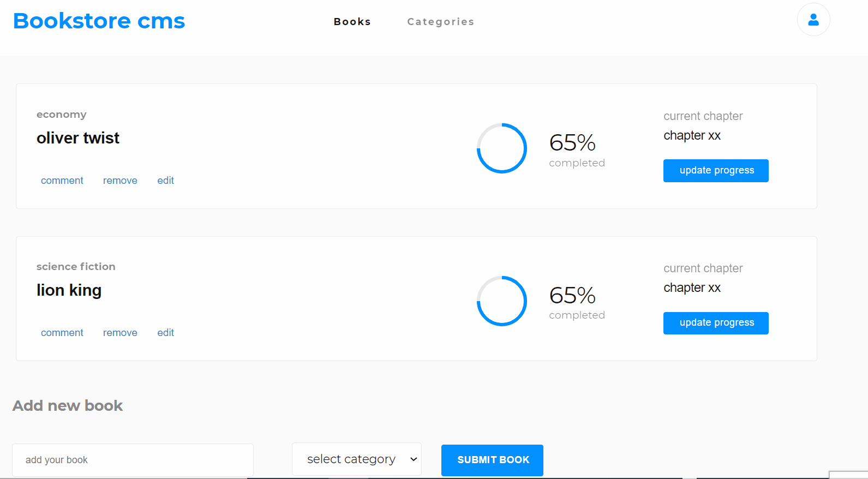Switch to the Books tab
Image resolution: width=868 pixels, height=479 pixels.
[x=352, y=22]
